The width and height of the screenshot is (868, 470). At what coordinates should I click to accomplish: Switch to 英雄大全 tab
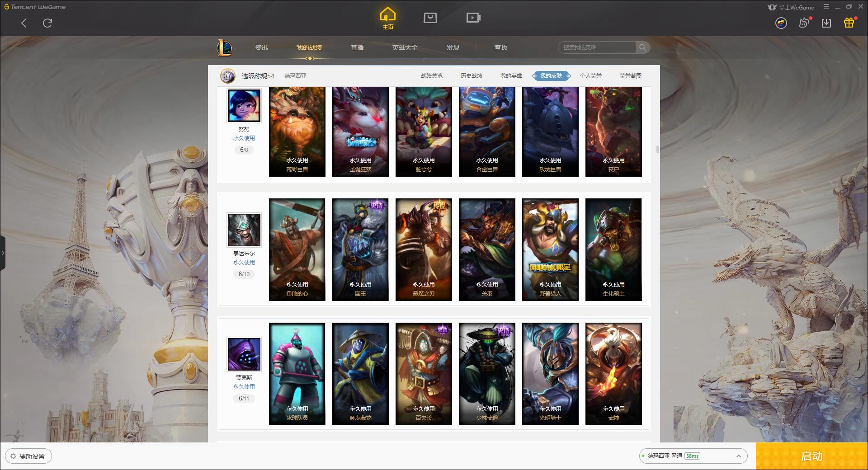(405, 47)
